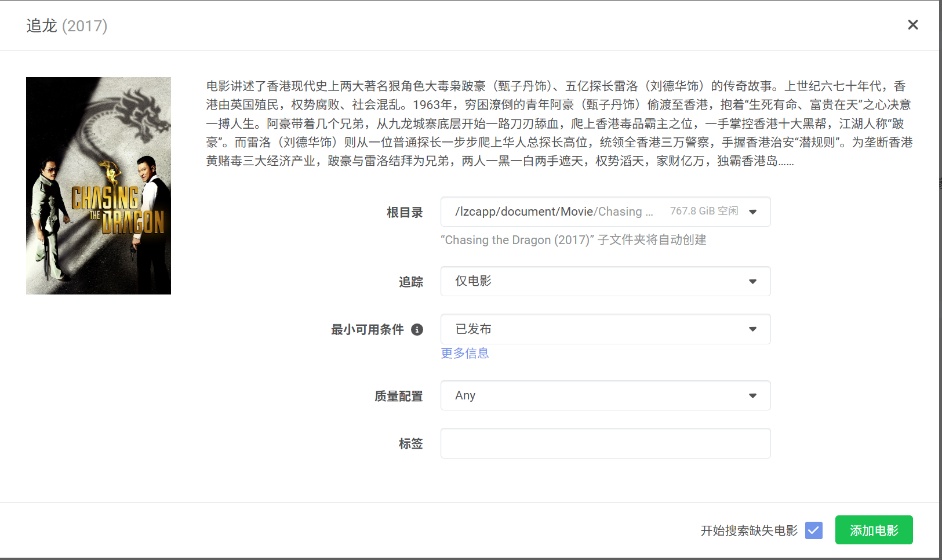
Task: Click the movie overview paragraph text
Action: pyautogui.click(x=559, y=123)
